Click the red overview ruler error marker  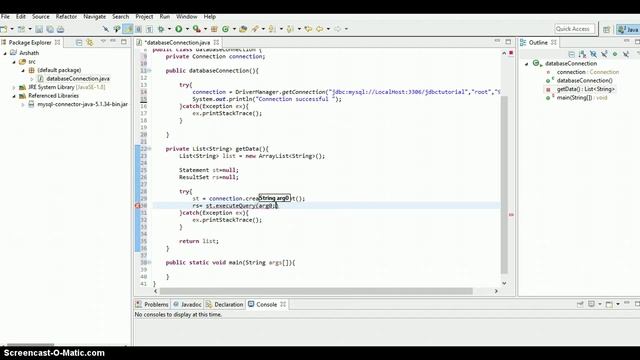(511, 214)
